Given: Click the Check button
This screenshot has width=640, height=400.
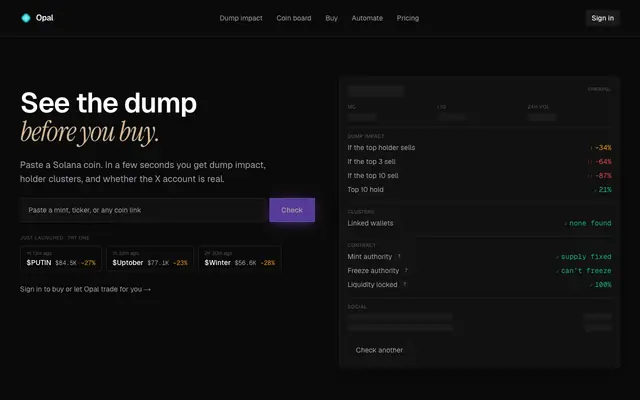Looking at the screenshot, I should tap(292, 210).
